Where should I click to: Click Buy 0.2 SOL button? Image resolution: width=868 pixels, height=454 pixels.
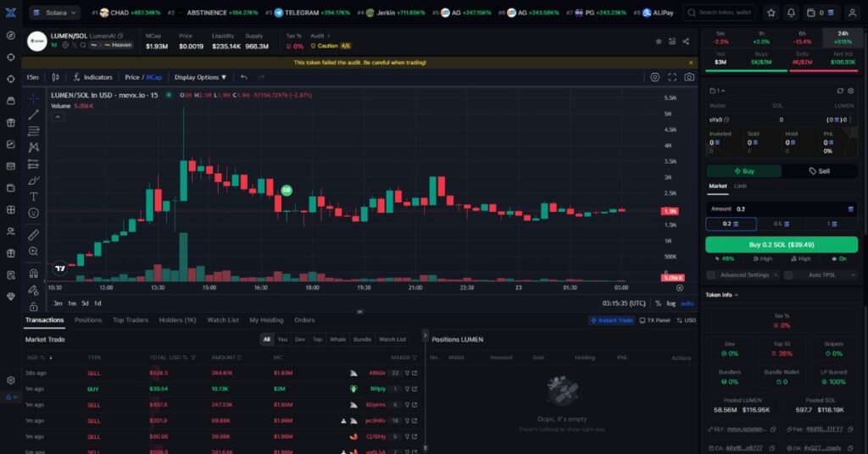pos(782,245)
